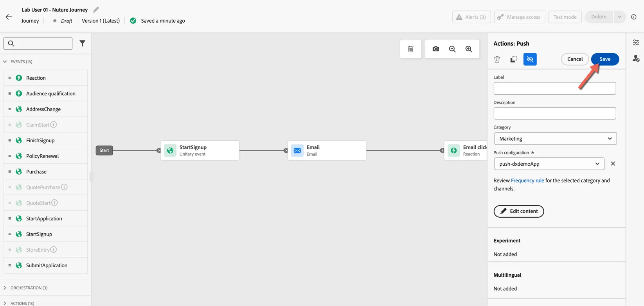Show info for the QuotePurchase event
This screenshot has width=644, height=306.
64,187
